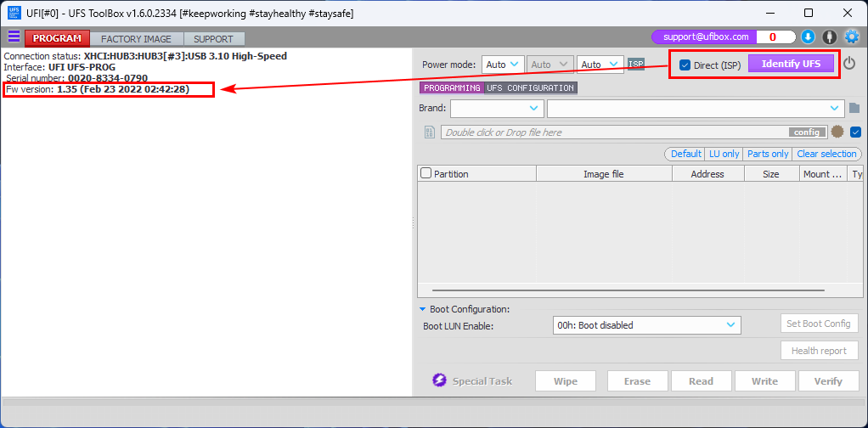Image resolution: width=868 pixels, height=428 pixels.
Task: Click the Write button
Action: click(764, 381)
